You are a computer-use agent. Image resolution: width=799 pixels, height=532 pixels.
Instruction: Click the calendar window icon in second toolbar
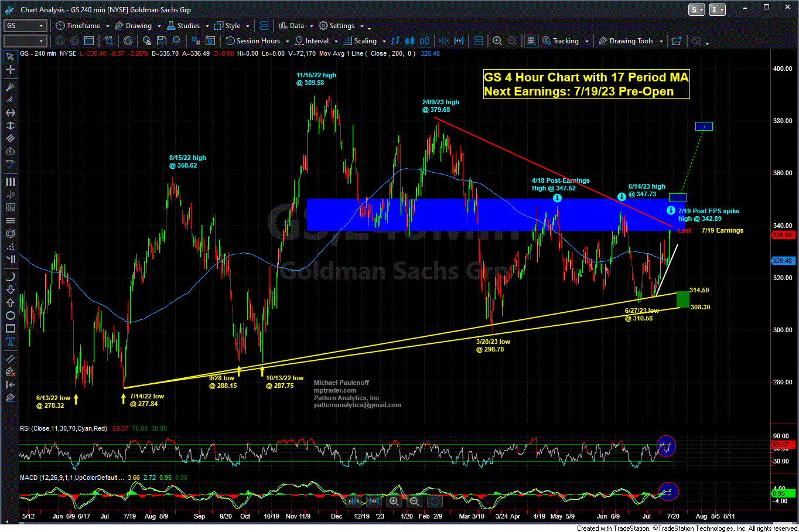pos(89,41)
